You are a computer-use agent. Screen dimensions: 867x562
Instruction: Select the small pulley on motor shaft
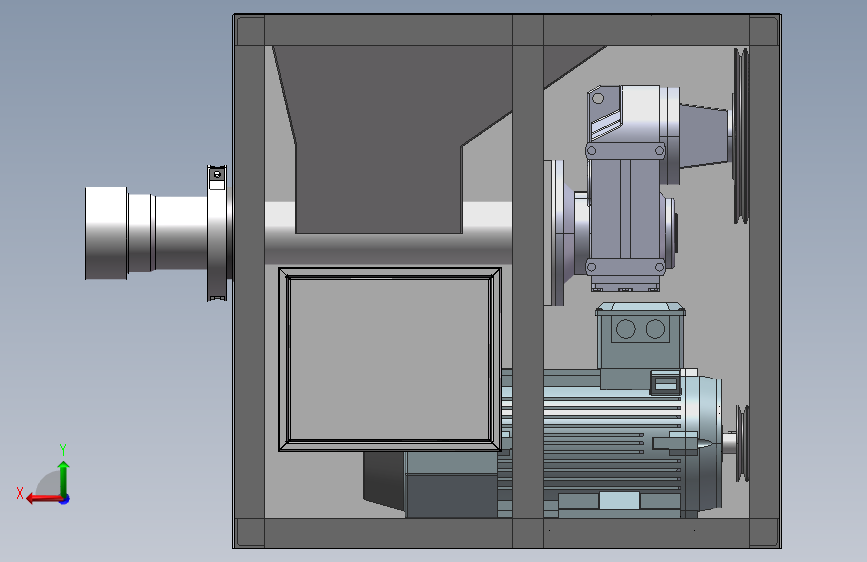click(743, 443)
